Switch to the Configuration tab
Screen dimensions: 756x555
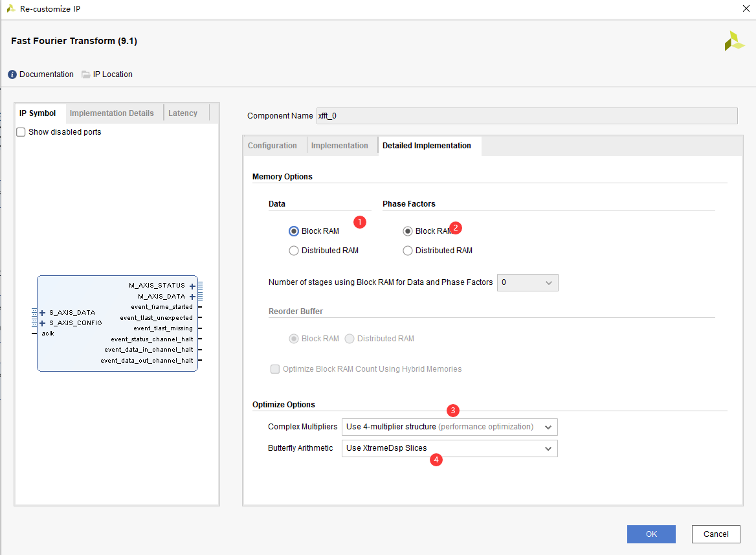(272, 146)
